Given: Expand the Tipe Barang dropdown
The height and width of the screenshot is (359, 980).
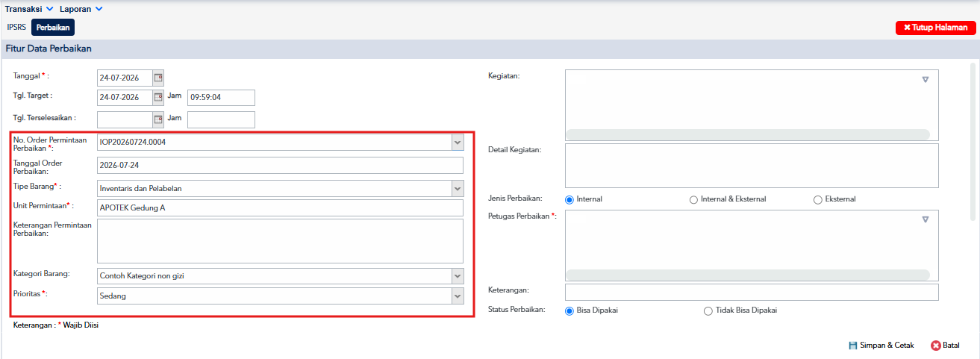Looking at the screenshot, I should [x=458, y=188].
